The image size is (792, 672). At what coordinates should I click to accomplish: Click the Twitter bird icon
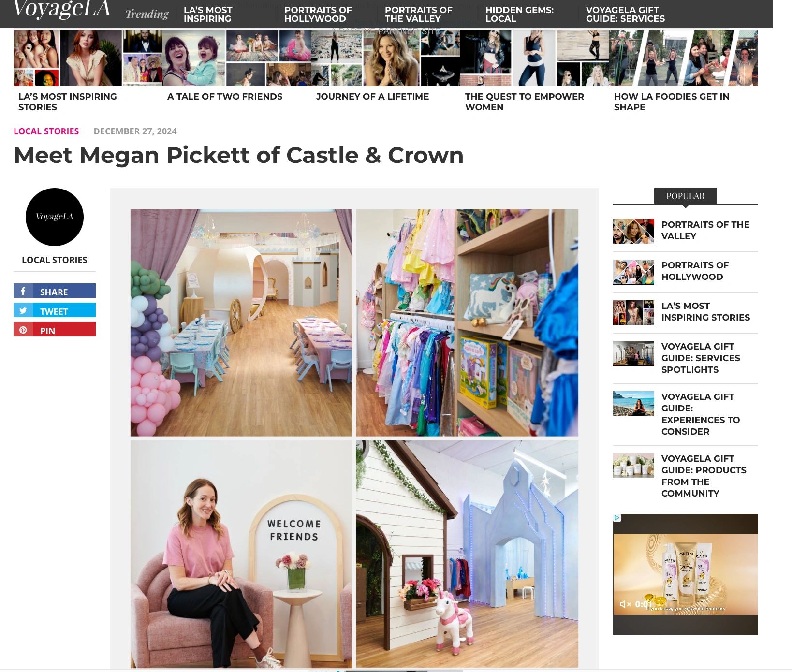tap(23, 310)
